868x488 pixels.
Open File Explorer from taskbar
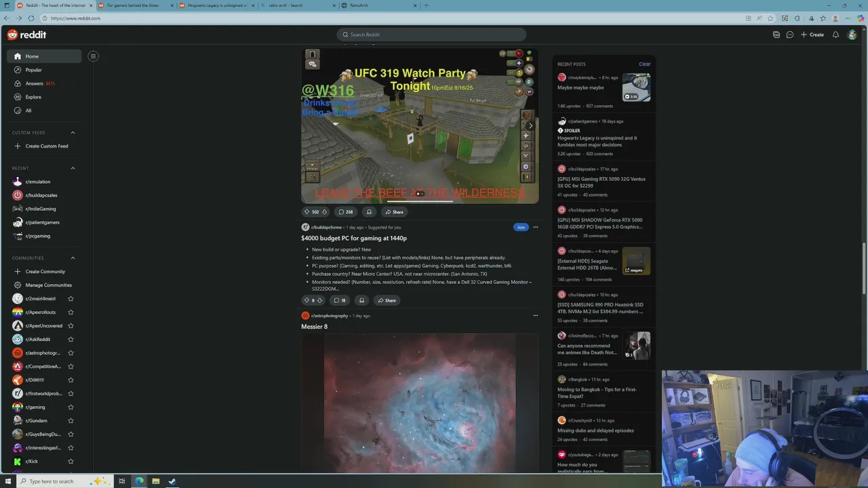[x=155, y=481]
